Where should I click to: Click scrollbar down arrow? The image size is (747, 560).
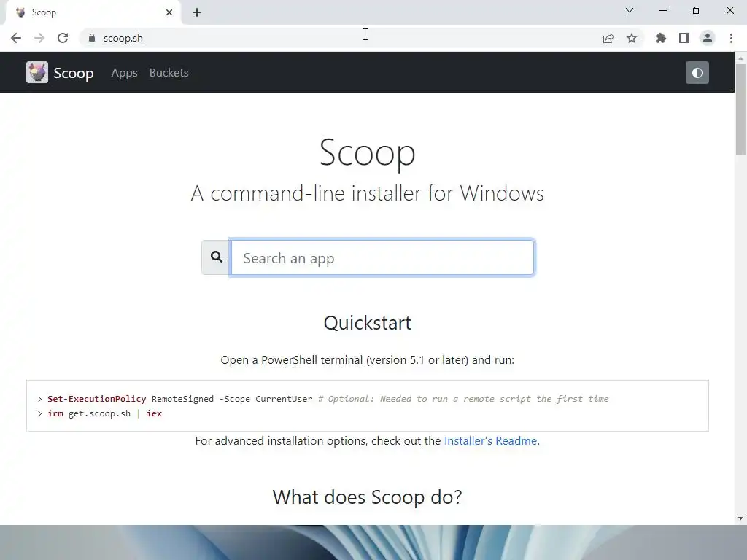coord(740,518)
